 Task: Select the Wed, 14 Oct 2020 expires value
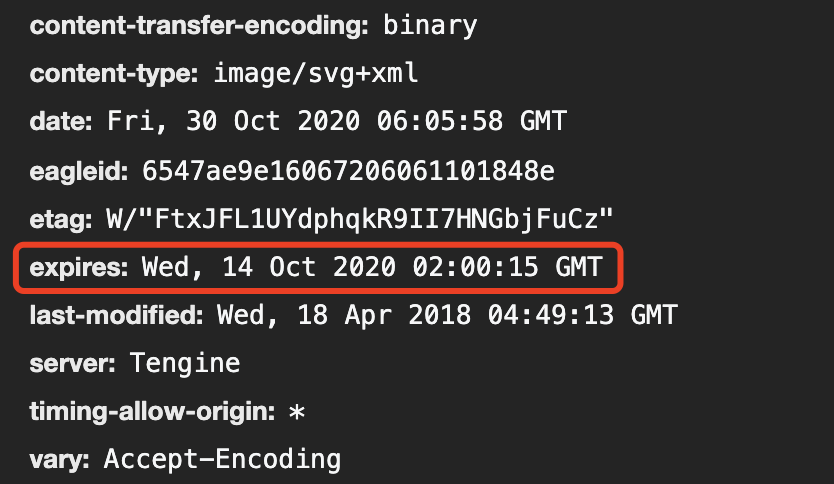coord(372,267)
